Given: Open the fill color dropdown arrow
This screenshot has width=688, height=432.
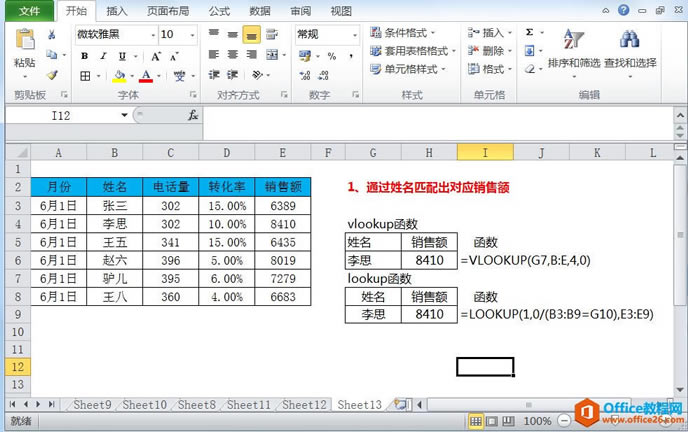Looking at the screenshot, I should [x=132, y=76].
